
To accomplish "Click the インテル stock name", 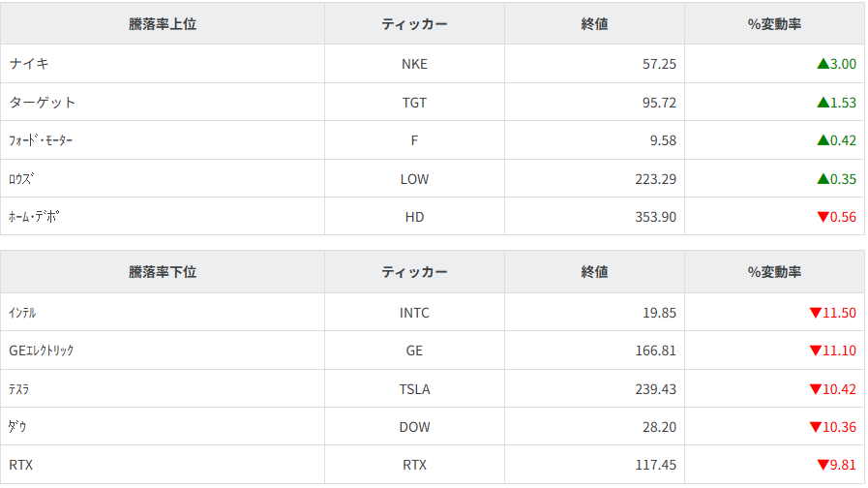I will point(23,313).
